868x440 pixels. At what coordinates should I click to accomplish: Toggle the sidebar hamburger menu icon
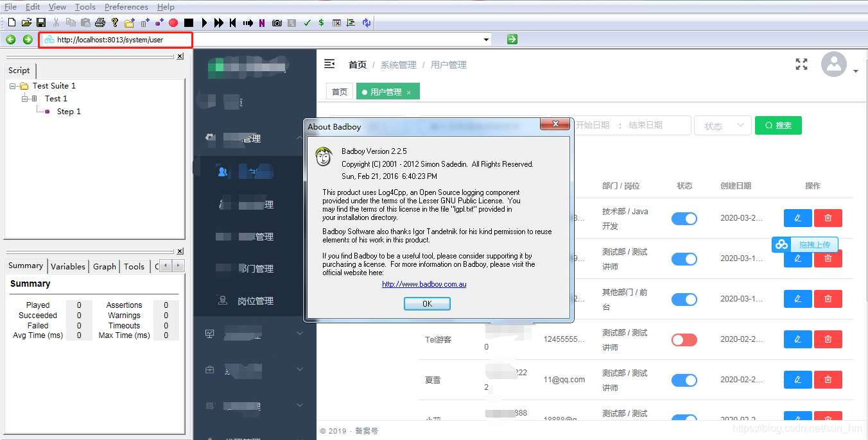click(x=329, y=64)
